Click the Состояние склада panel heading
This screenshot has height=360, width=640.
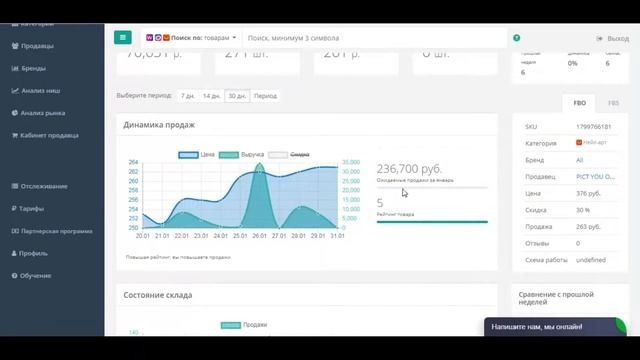click(x=158, y=295)
